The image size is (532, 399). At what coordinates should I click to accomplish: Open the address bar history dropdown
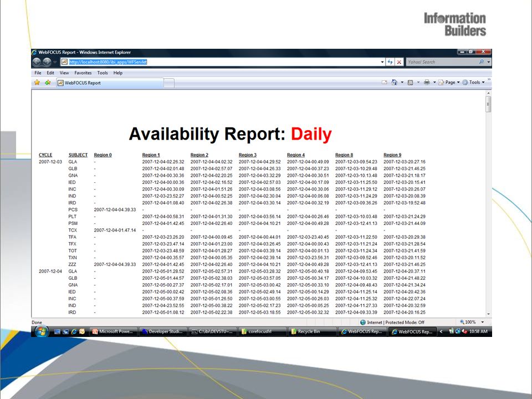382,62
